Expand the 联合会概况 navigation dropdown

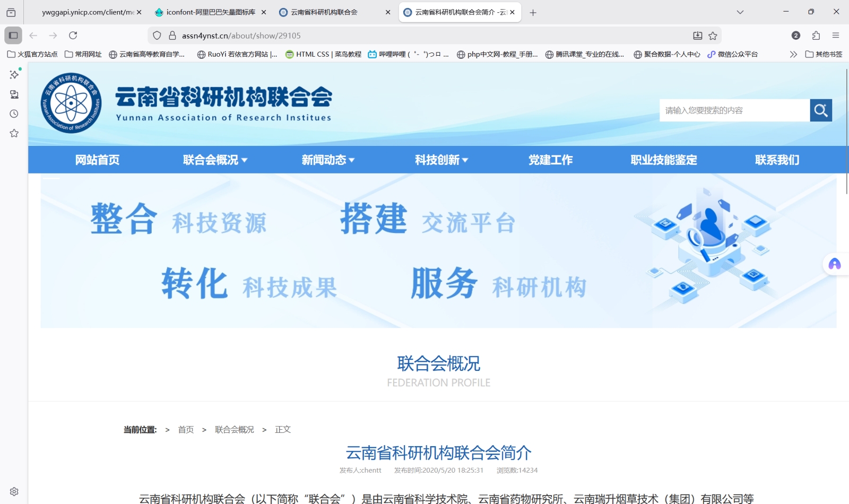click(215, 160)
